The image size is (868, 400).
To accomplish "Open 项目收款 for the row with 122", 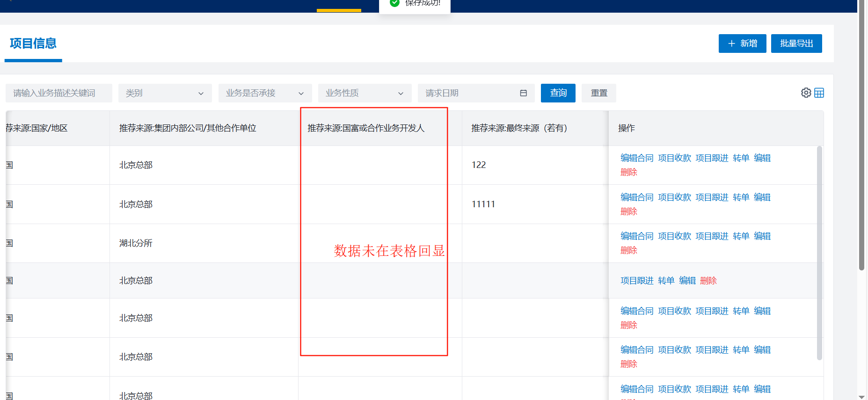I will tap(674, 158).
